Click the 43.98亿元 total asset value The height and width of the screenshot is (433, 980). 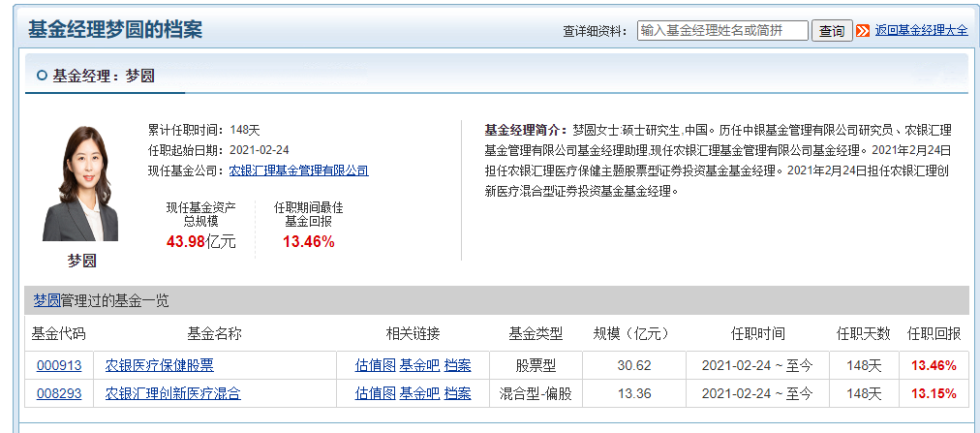[201, 242]
